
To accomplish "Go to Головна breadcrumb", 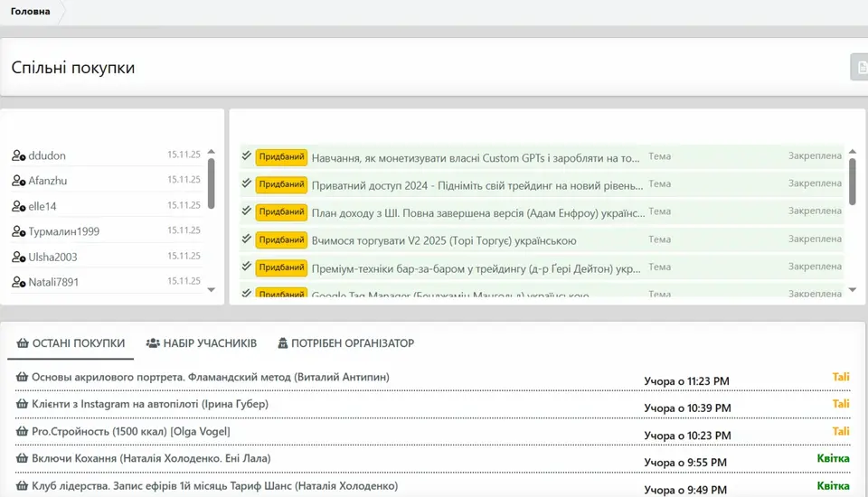I will click(x=31, y=12).
